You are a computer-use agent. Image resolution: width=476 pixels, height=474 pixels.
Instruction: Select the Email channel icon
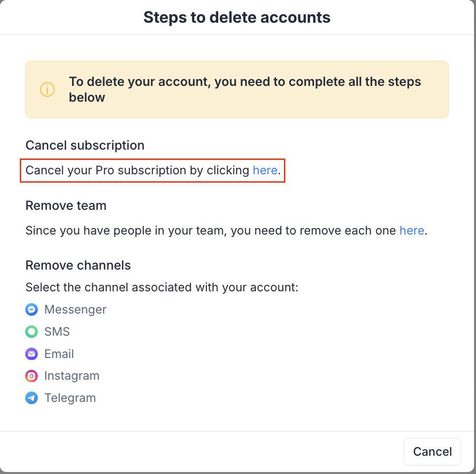(32, 354)
